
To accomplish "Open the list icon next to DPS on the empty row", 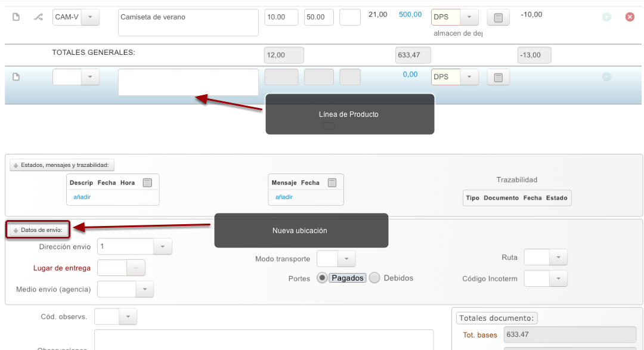I will [x=498, y=78].
